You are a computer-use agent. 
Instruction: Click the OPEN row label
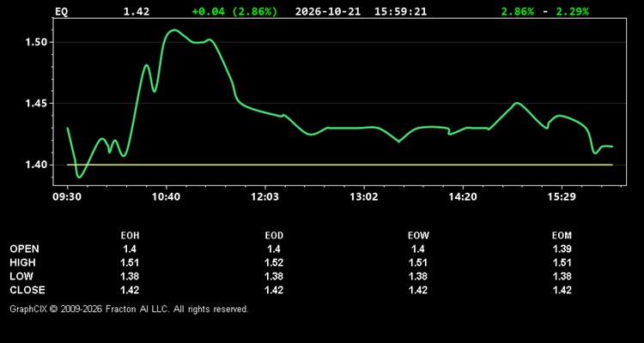(x=25, y=249)
